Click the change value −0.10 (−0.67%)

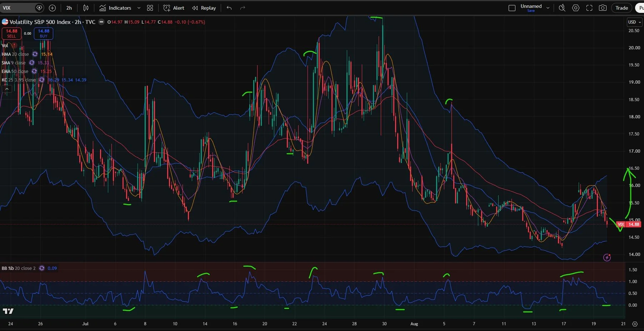click(190, 22)
